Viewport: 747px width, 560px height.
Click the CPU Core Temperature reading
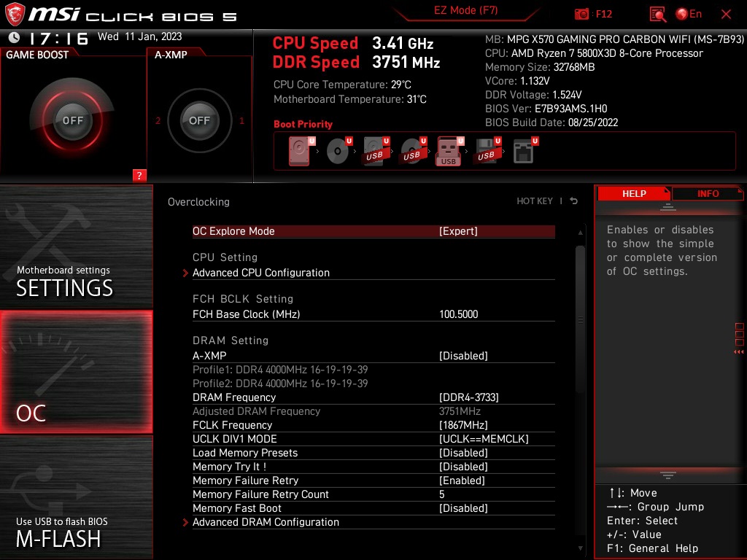342,85
